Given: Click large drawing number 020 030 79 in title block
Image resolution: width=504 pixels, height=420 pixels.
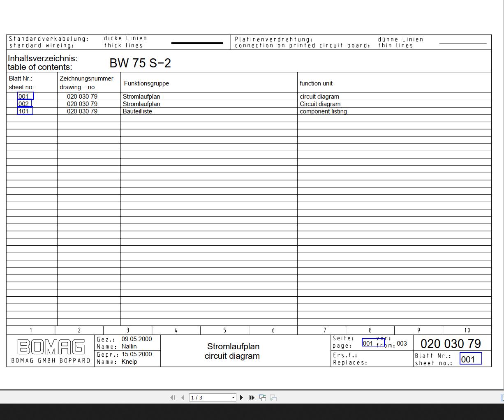Looking at the screenshot, I should point(451,344).
